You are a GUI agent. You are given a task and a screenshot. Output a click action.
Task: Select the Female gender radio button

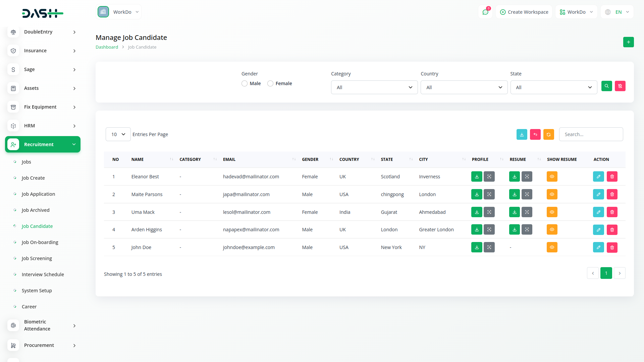[270, 83]
